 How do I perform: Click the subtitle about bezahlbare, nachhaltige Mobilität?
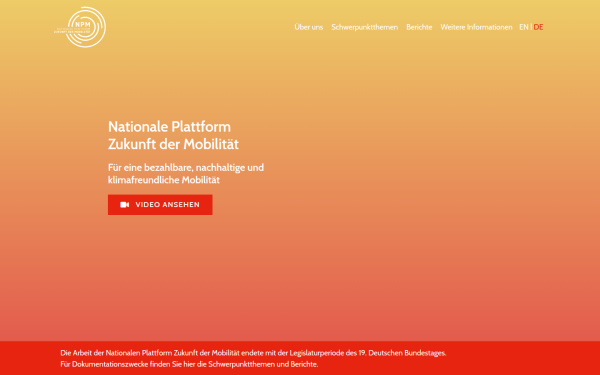point(186,173)
